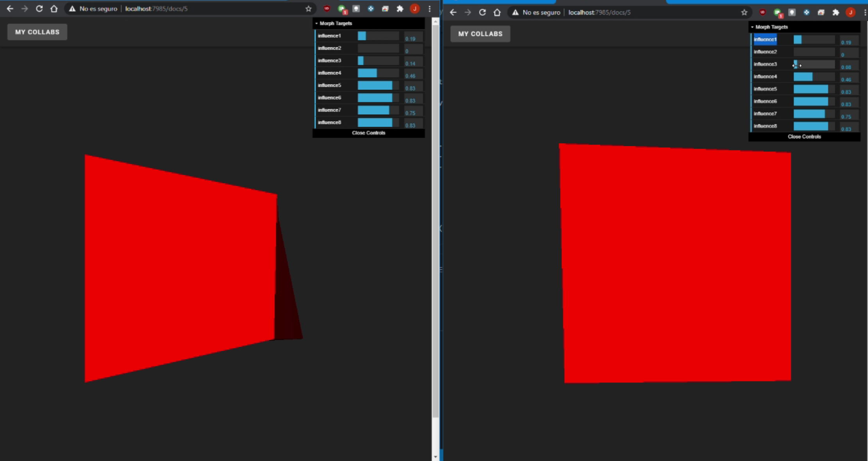Click the left window vertical scrollbar down arrow
This screenshot has width=868, height=461.
(435, 456)
